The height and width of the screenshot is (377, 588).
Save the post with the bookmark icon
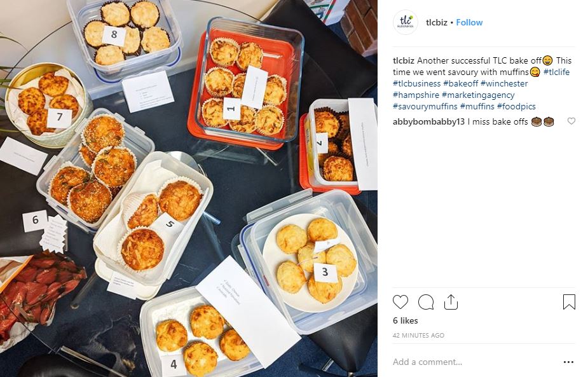click(569, 302)
